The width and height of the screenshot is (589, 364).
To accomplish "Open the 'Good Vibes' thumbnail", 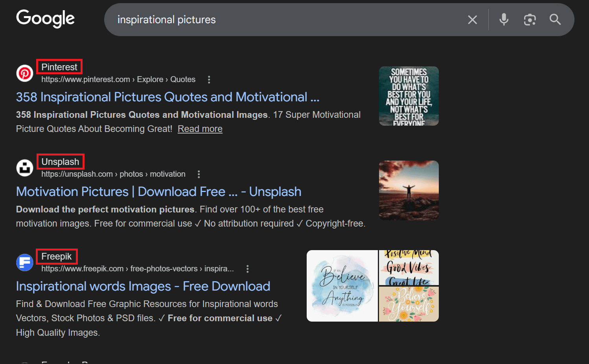I will click(409, 267).
